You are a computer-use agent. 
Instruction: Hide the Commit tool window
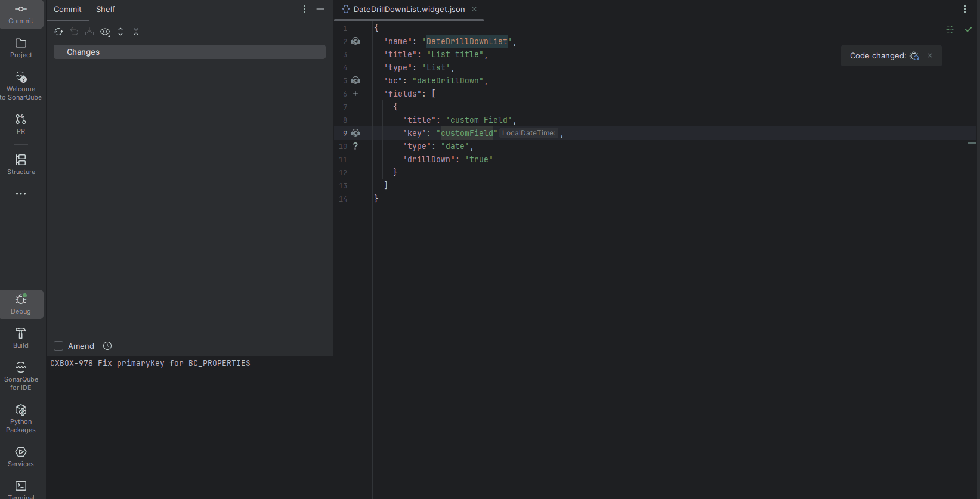pyautogui.click(x=320, y=9)
